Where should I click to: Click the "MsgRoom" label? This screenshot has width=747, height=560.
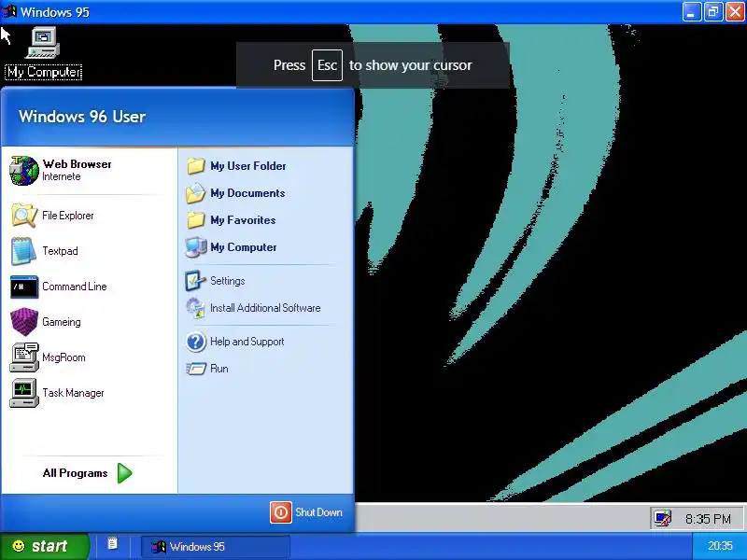pos(63,357)
